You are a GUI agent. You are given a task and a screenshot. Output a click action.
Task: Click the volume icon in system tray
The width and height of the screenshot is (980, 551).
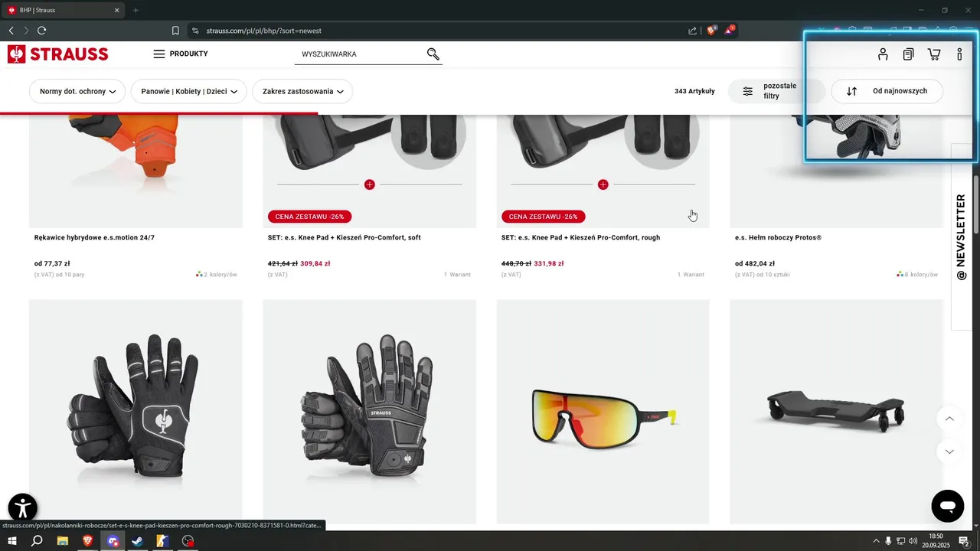913,541
